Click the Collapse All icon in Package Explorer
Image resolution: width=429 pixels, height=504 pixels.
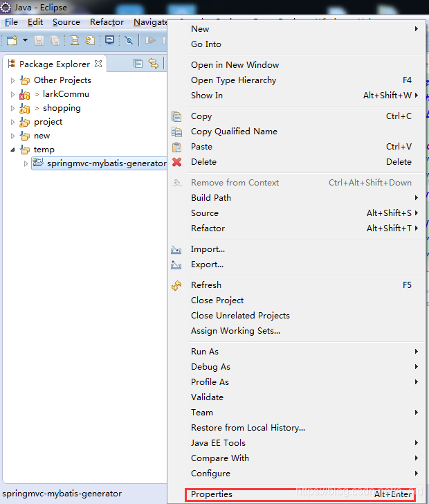[x=138, y=64]
